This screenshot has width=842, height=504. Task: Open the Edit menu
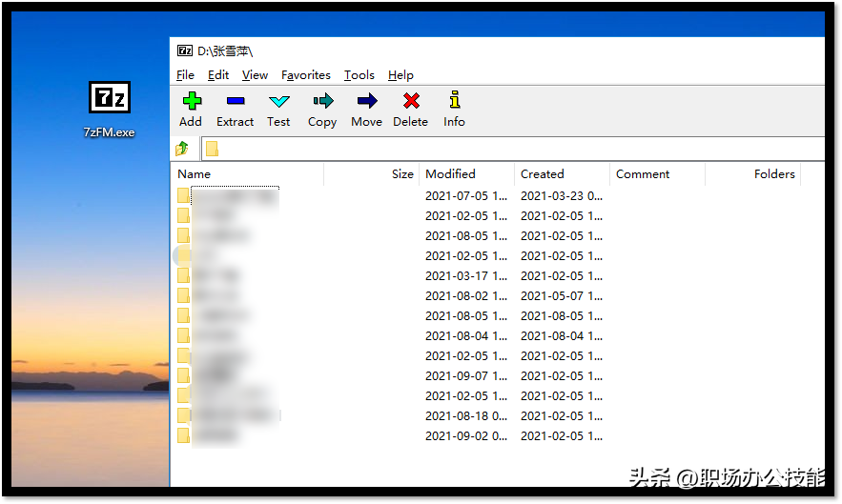point(218,75)
